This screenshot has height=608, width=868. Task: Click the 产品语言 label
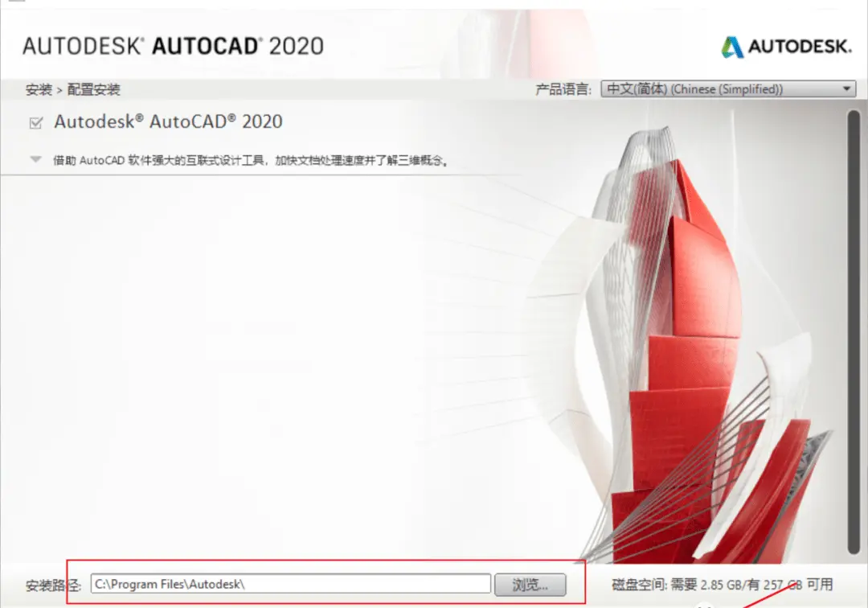(x=563, y=89)
